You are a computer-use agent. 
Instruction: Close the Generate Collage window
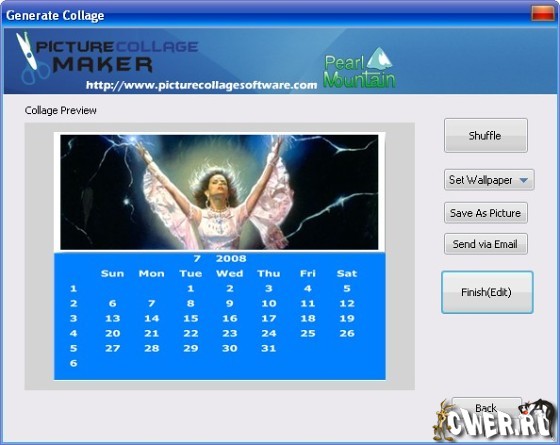pos(543,14)
